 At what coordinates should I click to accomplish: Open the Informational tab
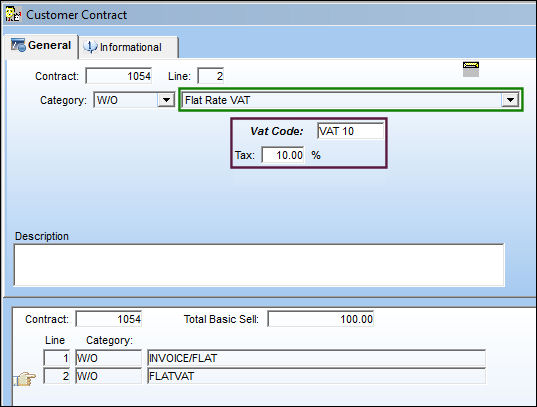[128, 47]
